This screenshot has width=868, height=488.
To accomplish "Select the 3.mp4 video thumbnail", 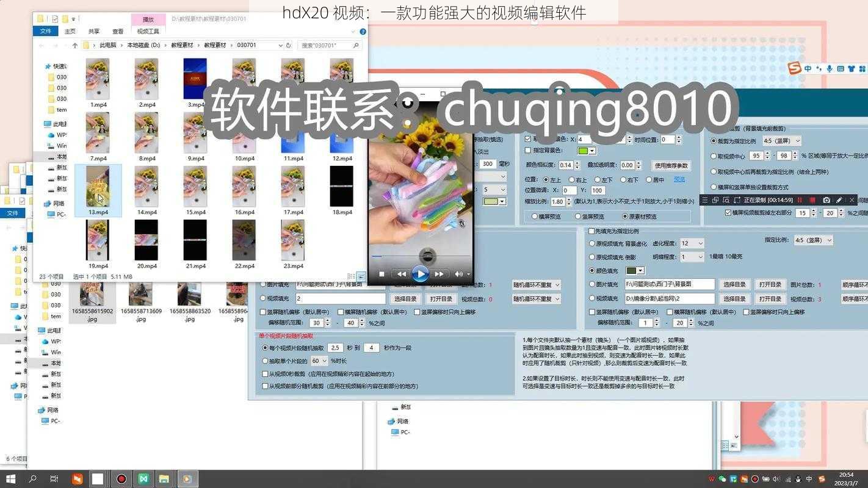I will [x=195, y=82].
